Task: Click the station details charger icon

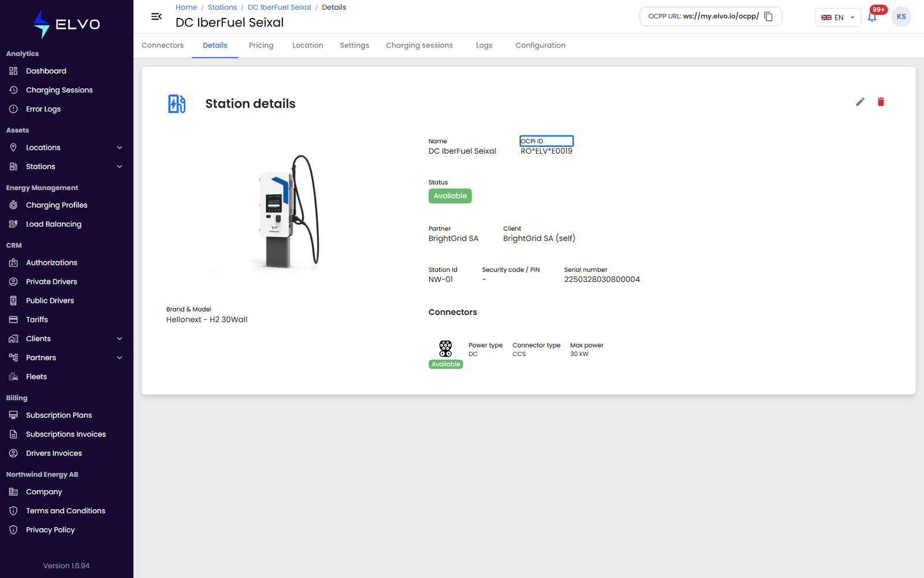Action: point(177,104)
